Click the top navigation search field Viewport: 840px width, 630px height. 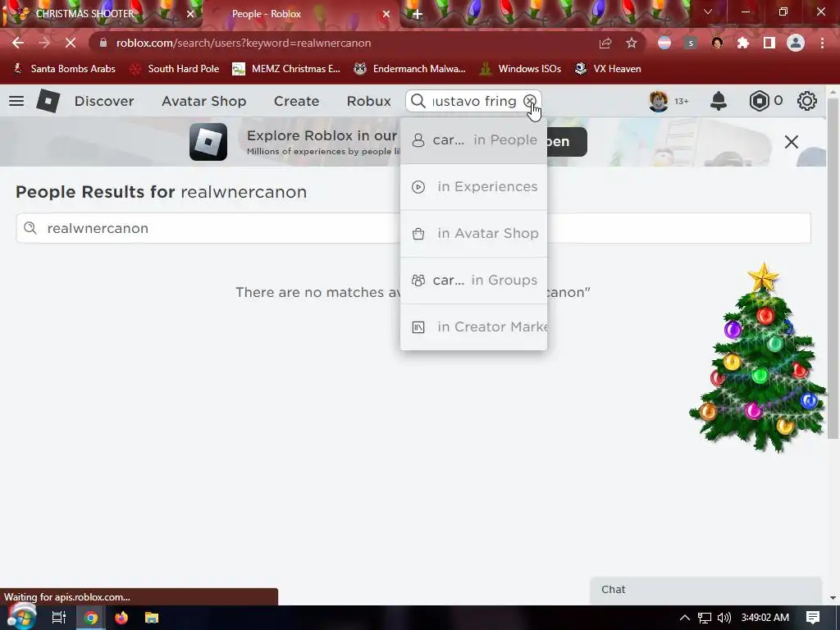pyautogui.click(x=474, y=101)
